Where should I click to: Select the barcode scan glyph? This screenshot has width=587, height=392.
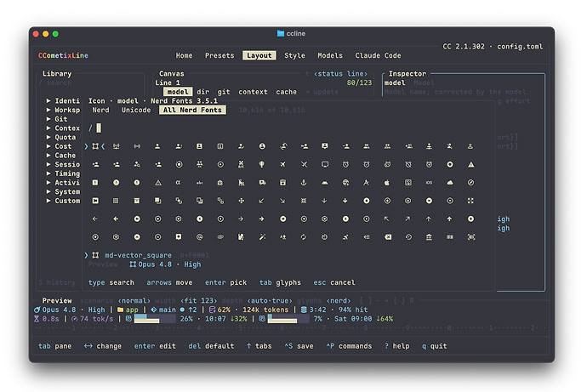[471, 236]
